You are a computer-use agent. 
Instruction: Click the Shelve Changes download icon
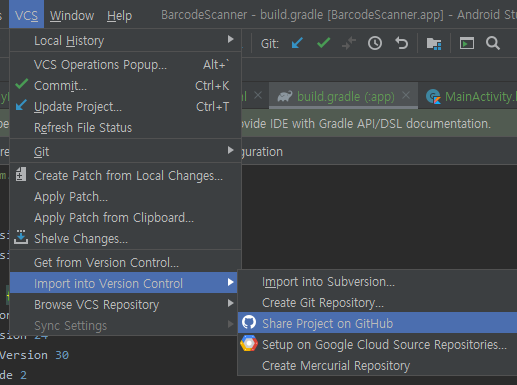21,237
